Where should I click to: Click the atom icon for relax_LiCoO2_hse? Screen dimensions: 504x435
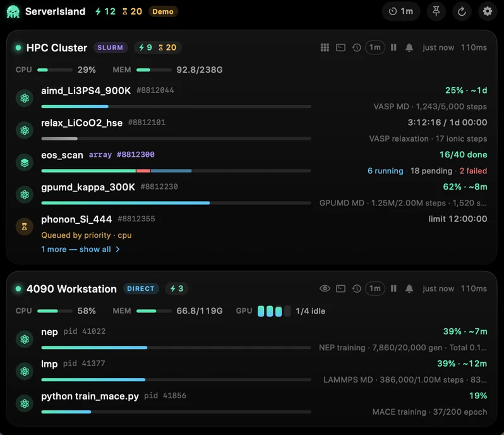pyautogui.click(x=25, y=130)
